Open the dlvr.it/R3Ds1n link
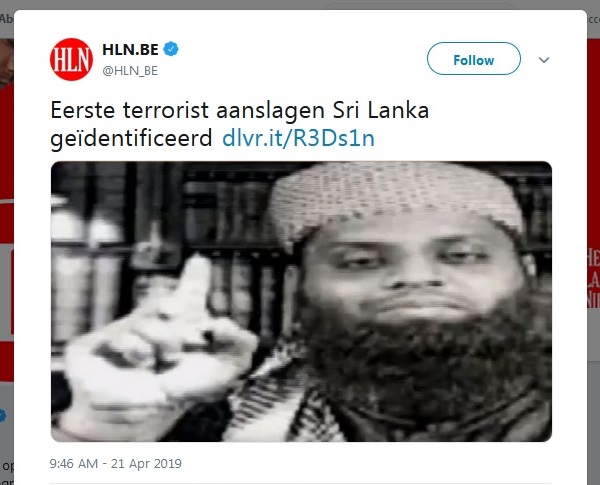 click(298, 138)
